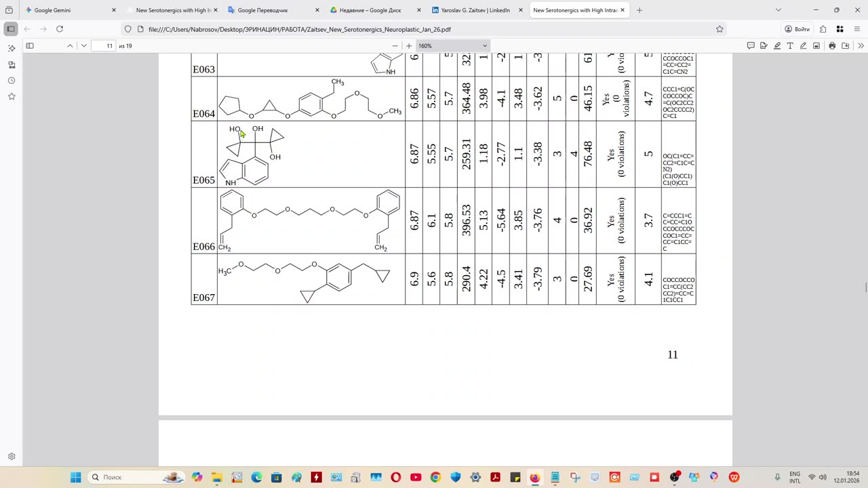
Task: Select the PDF highlight tool
Action: pos(777,45)
